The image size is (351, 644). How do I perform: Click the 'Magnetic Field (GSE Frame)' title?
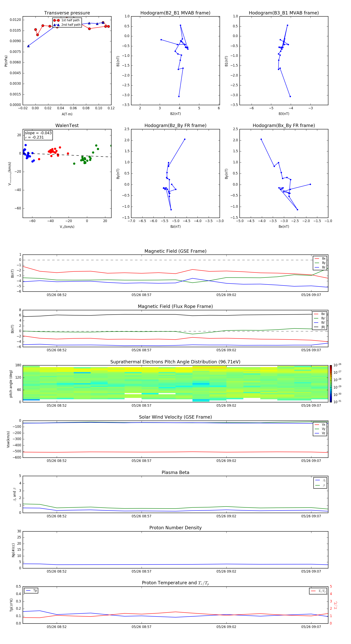[x=175, y=251]
